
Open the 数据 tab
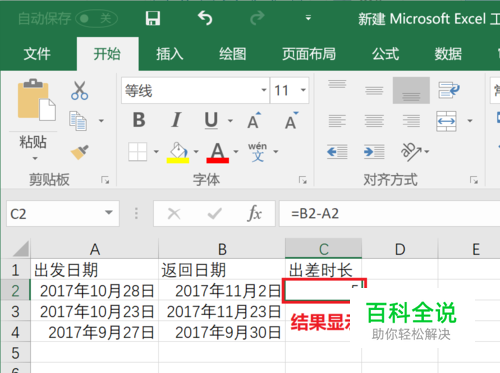click(448, 54)
